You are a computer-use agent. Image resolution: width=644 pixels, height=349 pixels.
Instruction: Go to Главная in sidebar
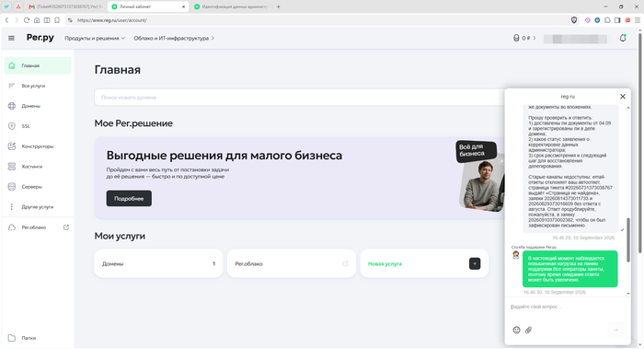[38, 65]
